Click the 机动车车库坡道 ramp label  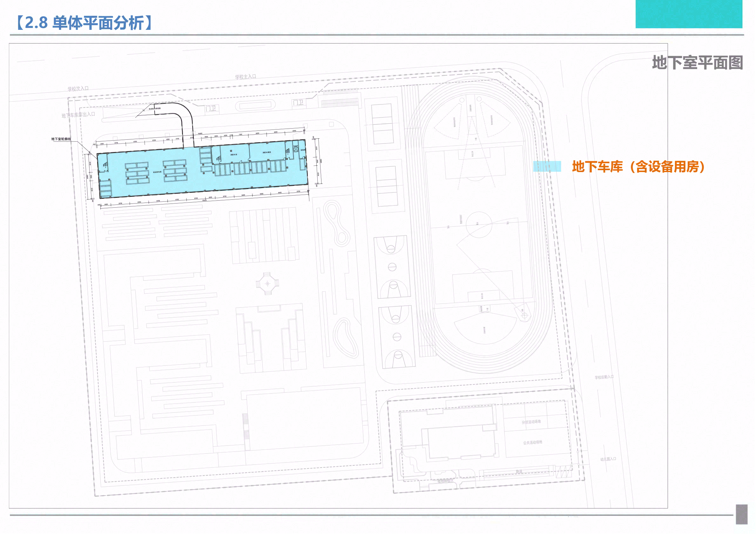click(155, 108)
